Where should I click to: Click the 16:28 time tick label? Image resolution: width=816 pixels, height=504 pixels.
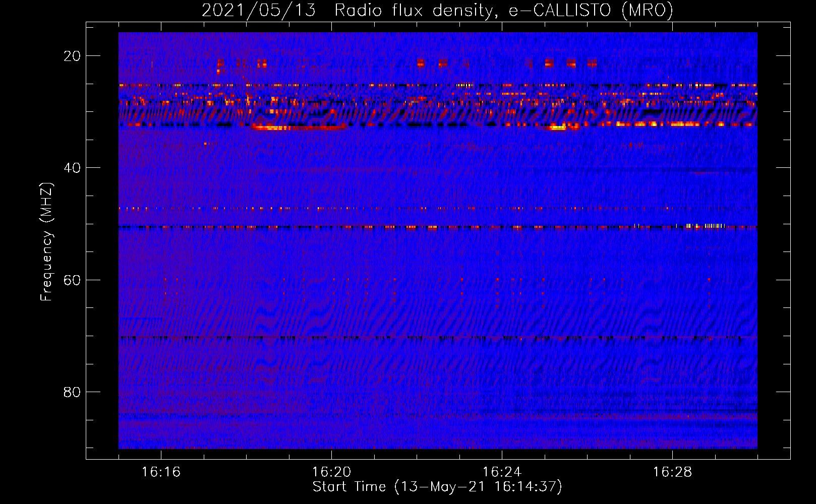click(672, 472)
